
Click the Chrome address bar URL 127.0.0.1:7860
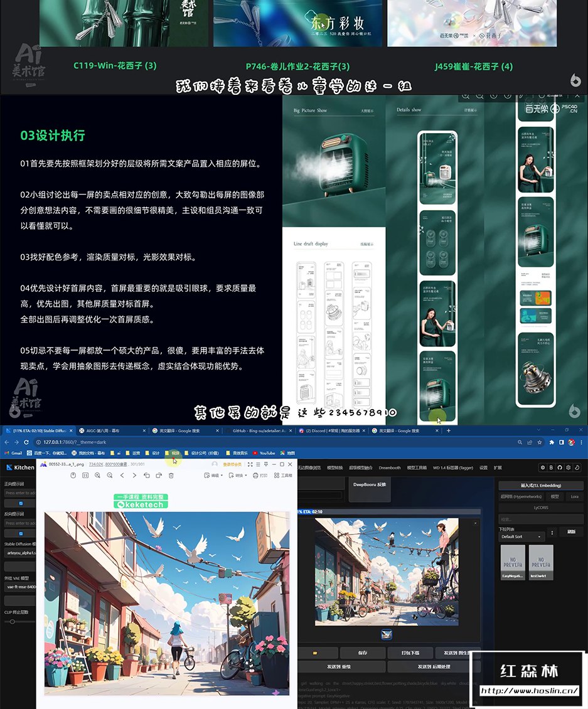click(75, 442)
